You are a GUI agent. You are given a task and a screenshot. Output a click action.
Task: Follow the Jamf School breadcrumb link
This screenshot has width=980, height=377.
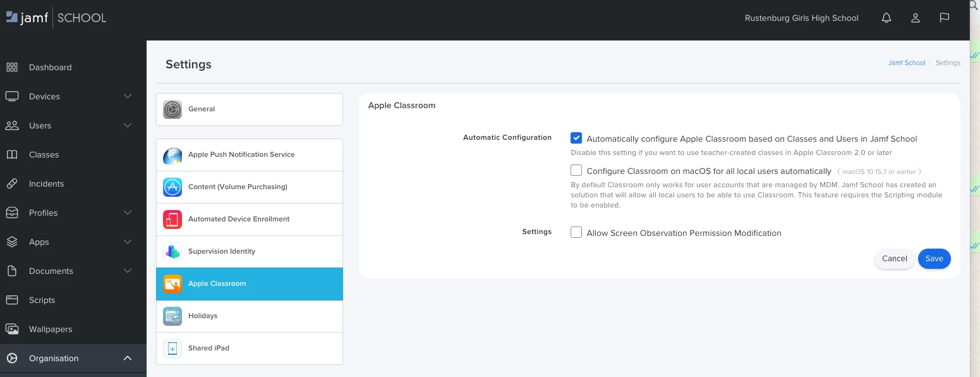point(907,63)
